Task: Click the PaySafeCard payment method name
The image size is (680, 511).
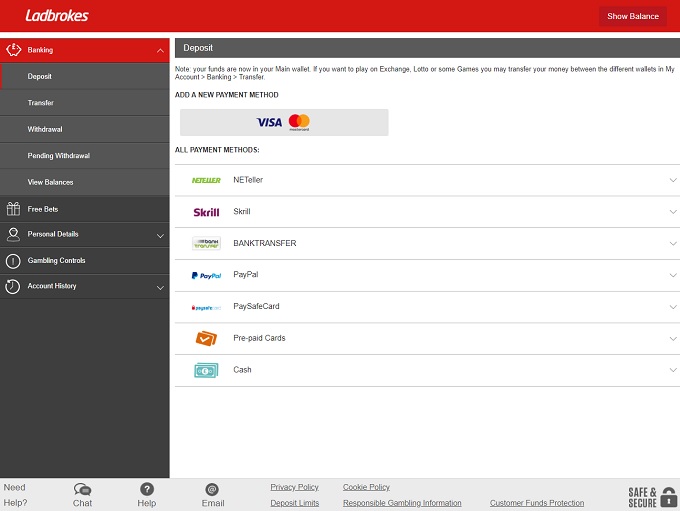Action: 256,306
